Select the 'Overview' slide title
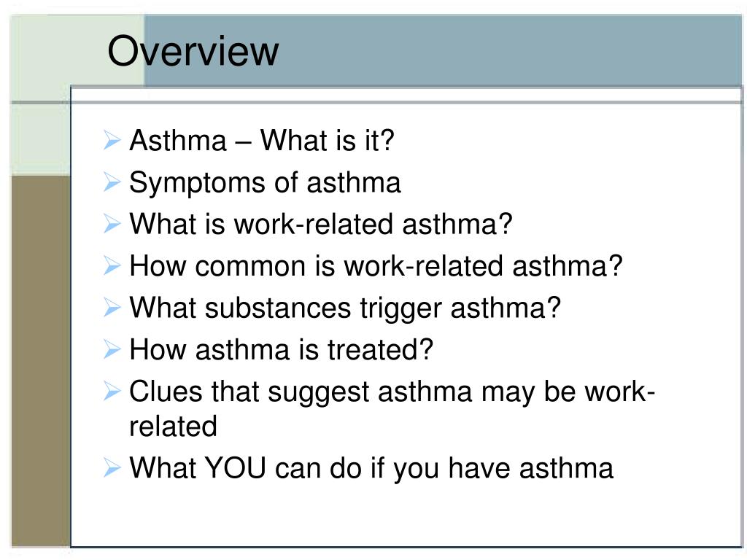 [193, 50]
